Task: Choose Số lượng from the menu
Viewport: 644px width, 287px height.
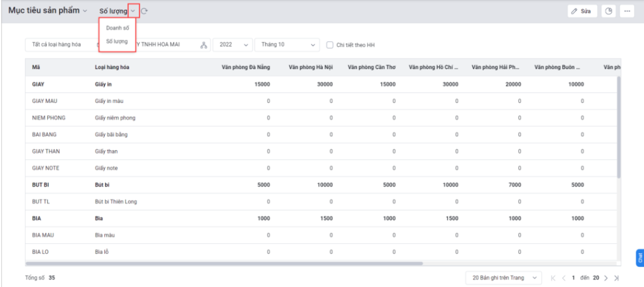Action: click(117, 41)
